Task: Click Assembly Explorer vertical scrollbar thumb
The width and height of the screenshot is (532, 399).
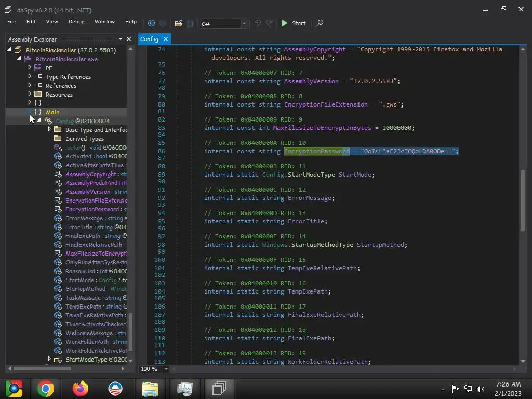Action: click(x=130, y=332)
